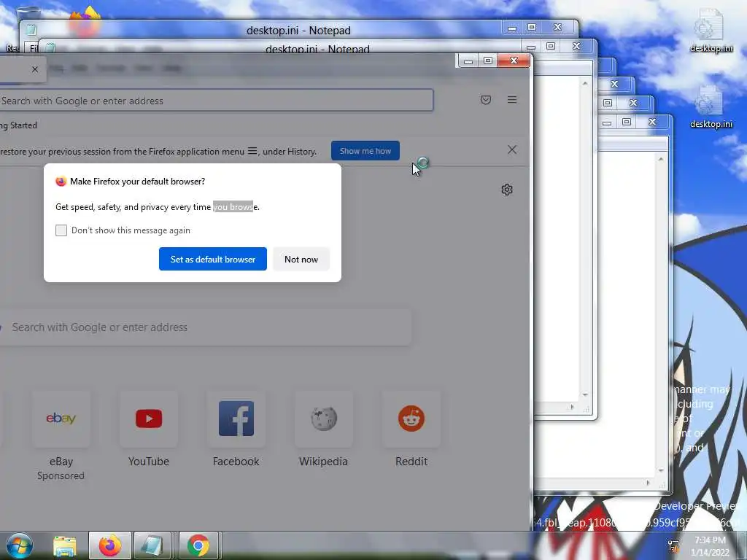Maximize the rearmost desktop.ini Notepad window
Screen dimensions: 747x560
coord(532,28)
